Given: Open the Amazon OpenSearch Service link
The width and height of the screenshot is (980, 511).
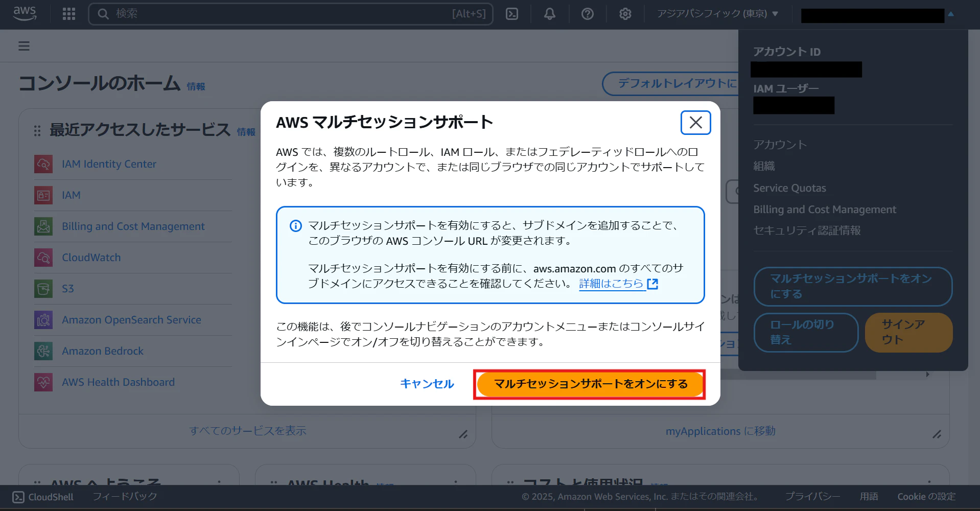Looking at the screenshot, I should (131, 320).
